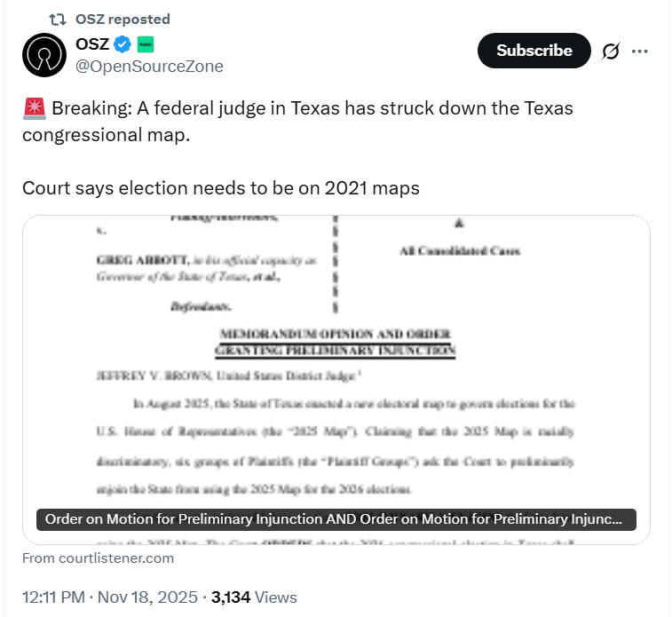The image size is (672, 617).
Task: Open the court document preview card
Action: point(336,380)
